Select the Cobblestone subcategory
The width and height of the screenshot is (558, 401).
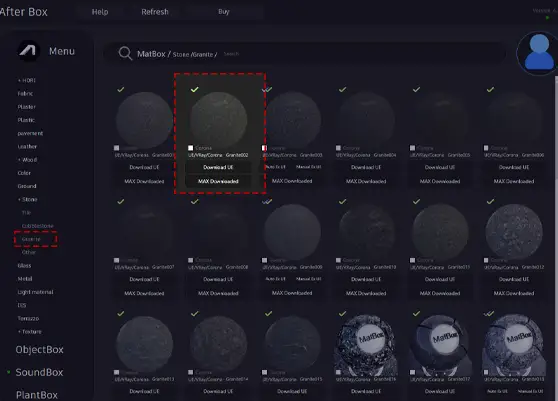tap(37, 226)
